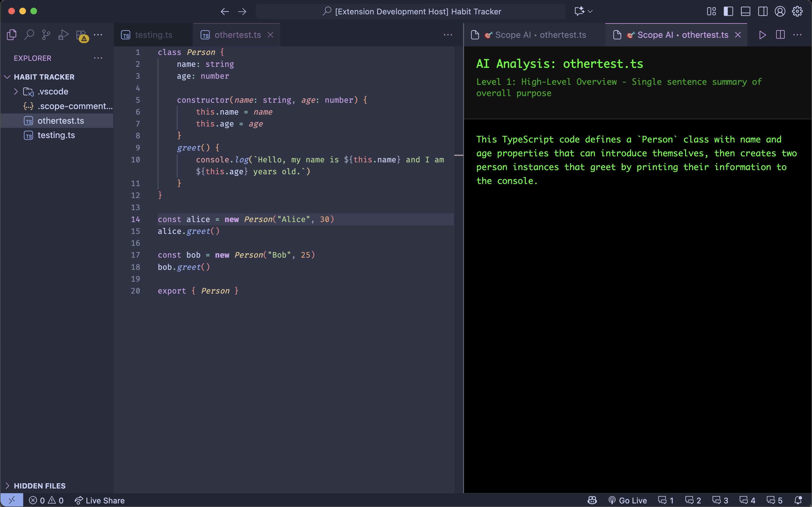Split the right editor group

pyautogui.click(x=780, y=35)
